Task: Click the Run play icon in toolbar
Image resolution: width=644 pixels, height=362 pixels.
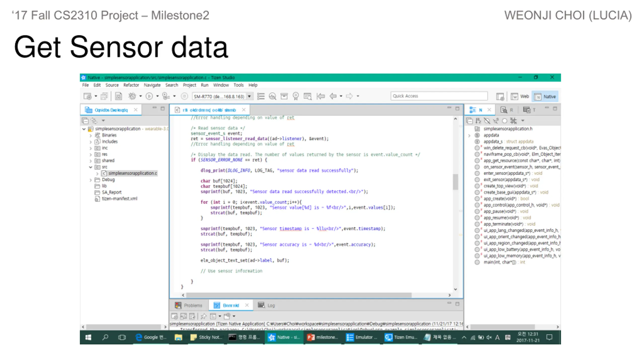Action: (149, 96)
